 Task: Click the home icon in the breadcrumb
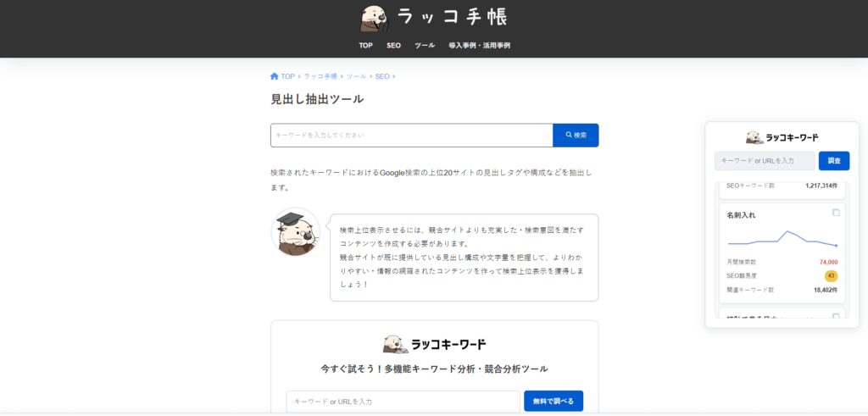pyautogui.click(x=274, y=76)
